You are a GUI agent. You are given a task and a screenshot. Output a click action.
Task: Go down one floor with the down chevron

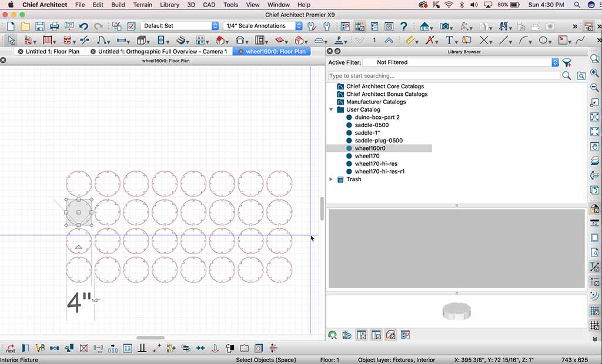[x=360, y=40]
